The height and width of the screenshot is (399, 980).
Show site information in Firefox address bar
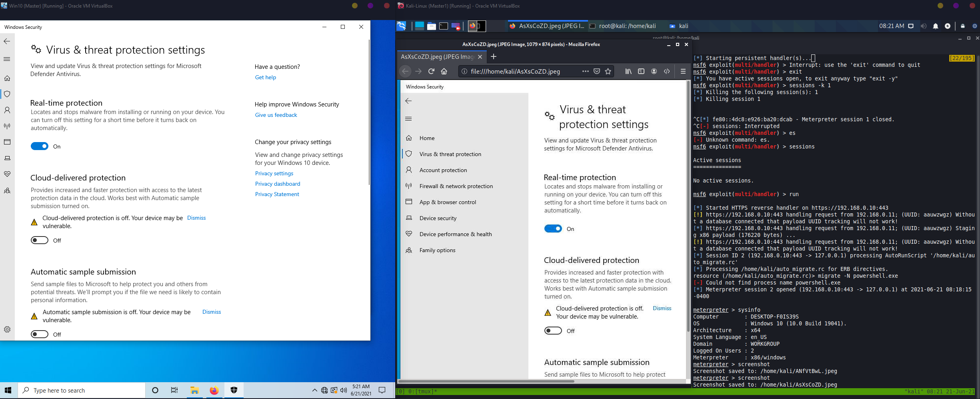(464, 71)
